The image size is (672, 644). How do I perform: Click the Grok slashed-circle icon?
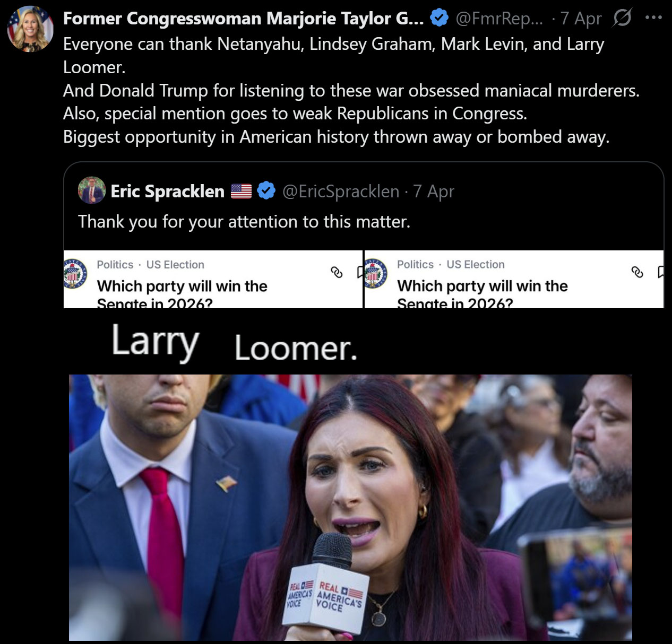[623, 18]
